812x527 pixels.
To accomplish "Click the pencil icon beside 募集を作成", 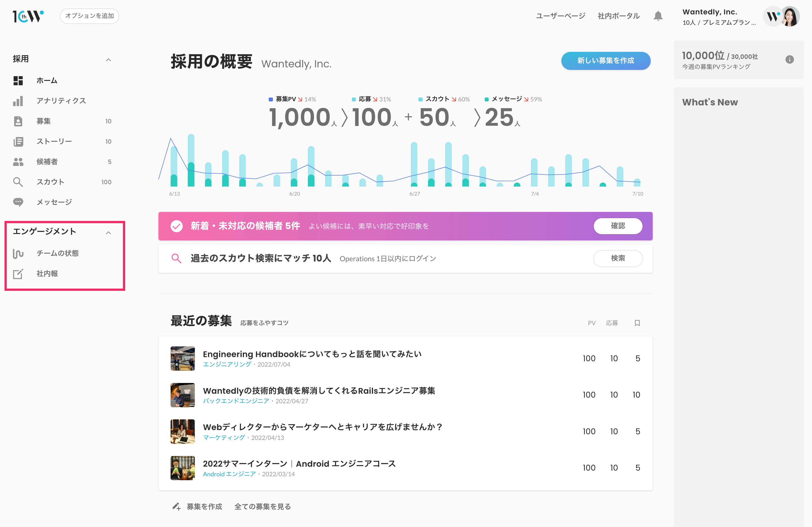I will tap(176, 506).
